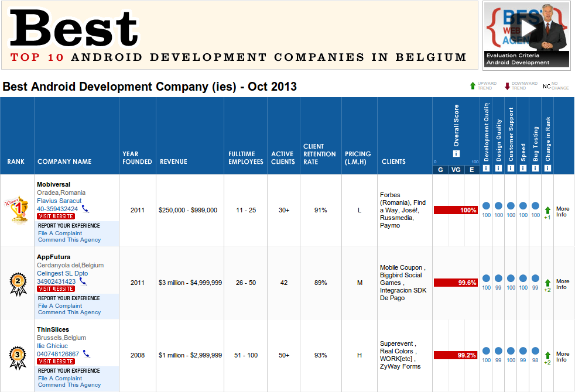File A Complaint about AppFutura

click(x=60, y=305)
